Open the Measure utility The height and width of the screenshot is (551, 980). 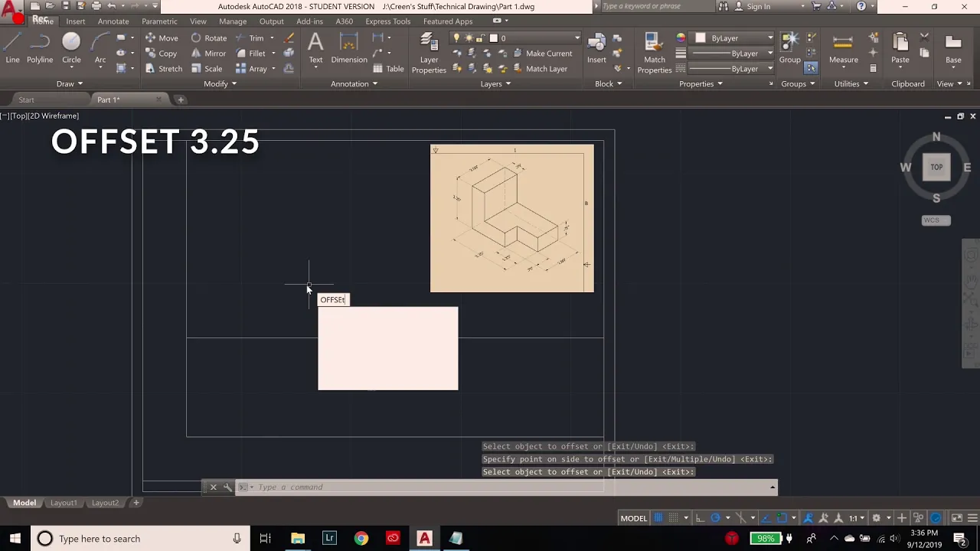tap(843, 48)
